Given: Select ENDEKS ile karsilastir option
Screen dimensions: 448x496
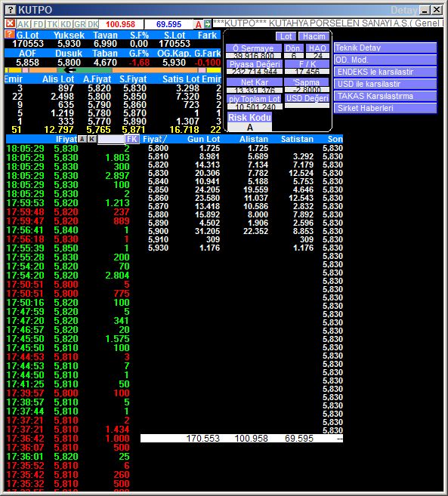Looking at the screenshot, I should (385, 72).
